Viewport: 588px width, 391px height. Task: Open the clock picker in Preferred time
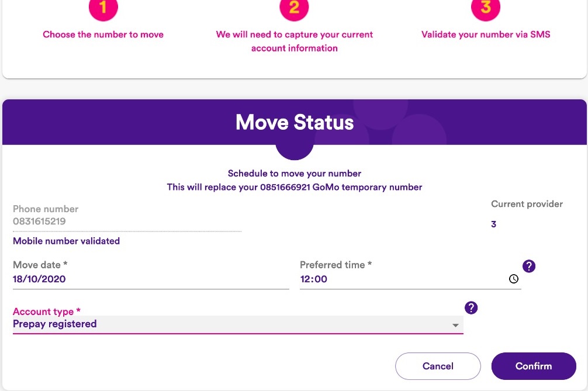[514, 279]
